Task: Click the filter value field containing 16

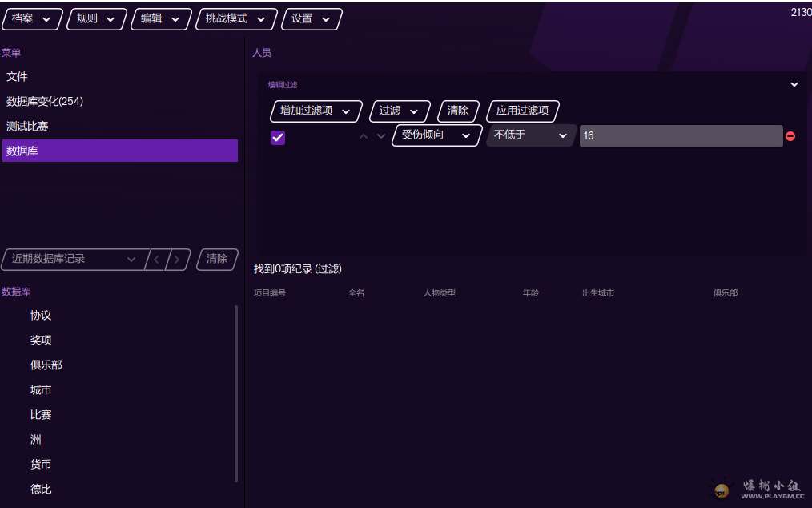Action: coord(681,136)
